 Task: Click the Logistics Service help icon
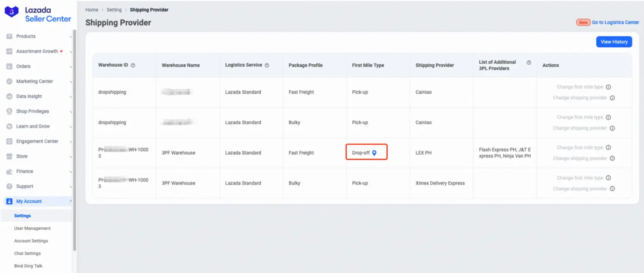tap(267, 65)
